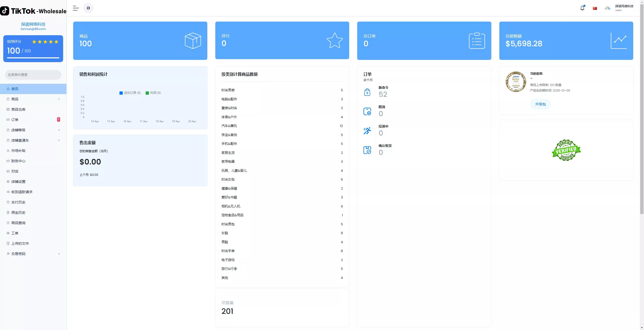The image size is (644, 330).
Task: Click the star rating card icon
Action: point(335,40)
